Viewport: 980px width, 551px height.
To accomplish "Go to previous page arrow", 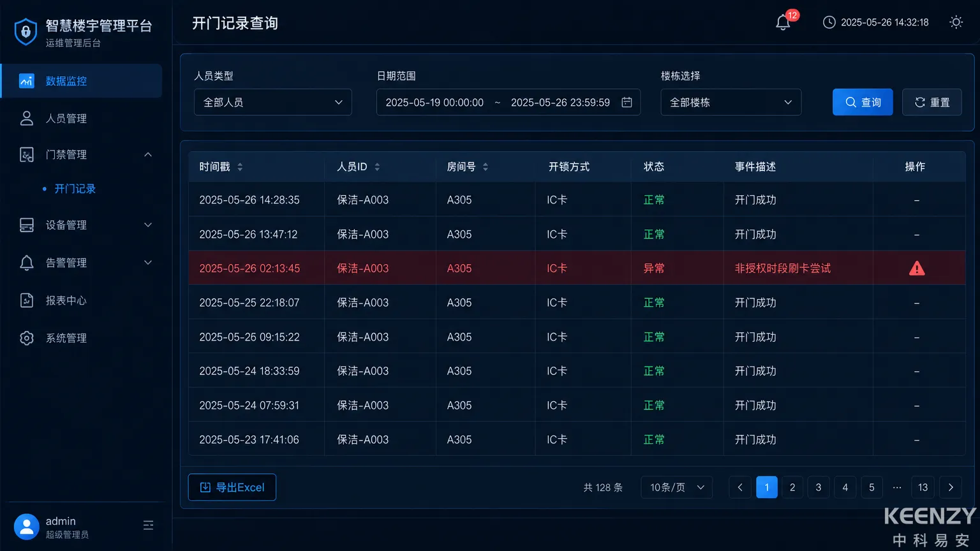I will tap(739, 487).
